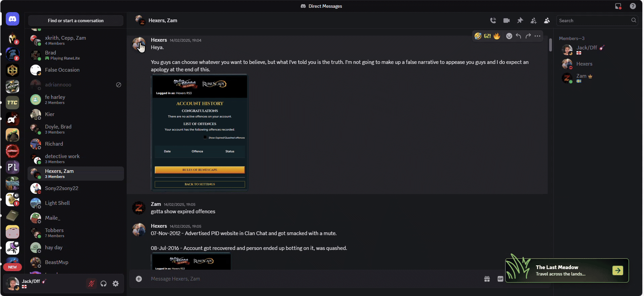The height and width of the screenshot is (296, 644).
Task: React with the fire emoji
Action: point(497,36)
